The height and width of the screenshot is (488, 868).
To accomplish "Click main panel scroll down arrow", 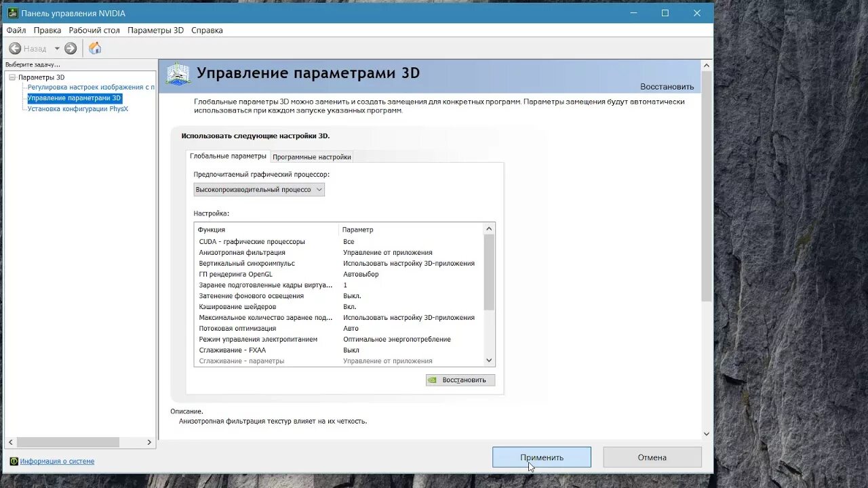I will click(707, 434).
